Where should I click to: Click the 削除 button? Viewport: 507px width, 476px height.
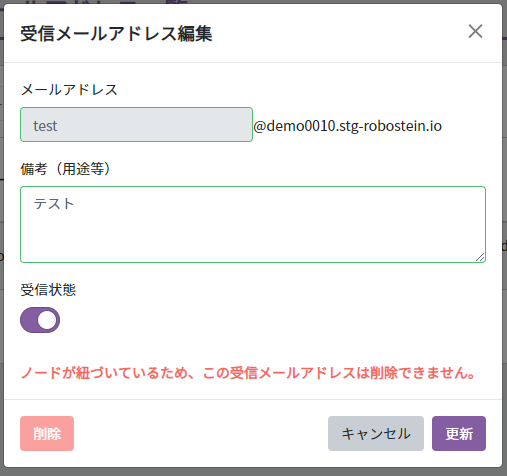click(47, 433)
